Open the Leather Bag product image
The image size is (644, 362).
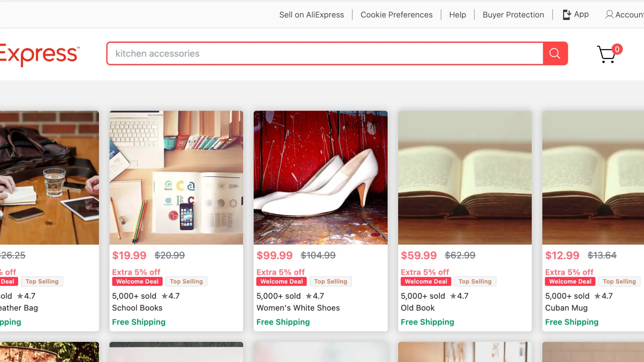[x=49, y=178]
